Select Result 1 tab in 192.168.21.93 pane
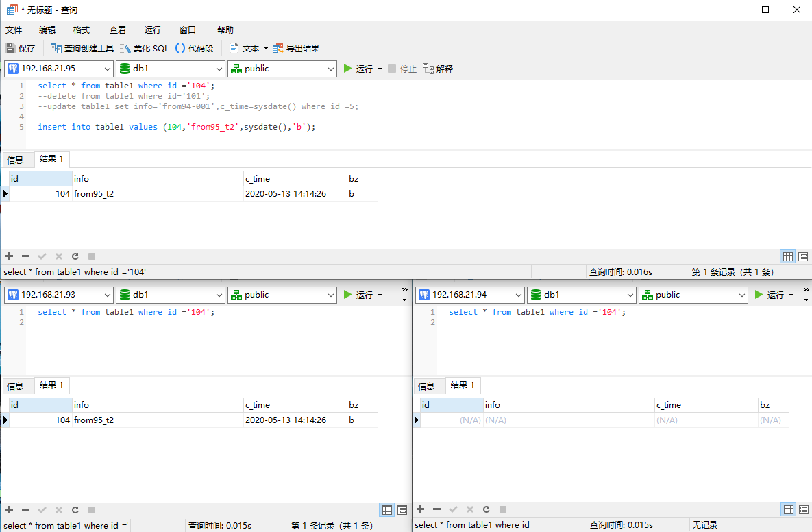Image resolution: width=812 pixels, height=532 pixels. tap(51, 385)
